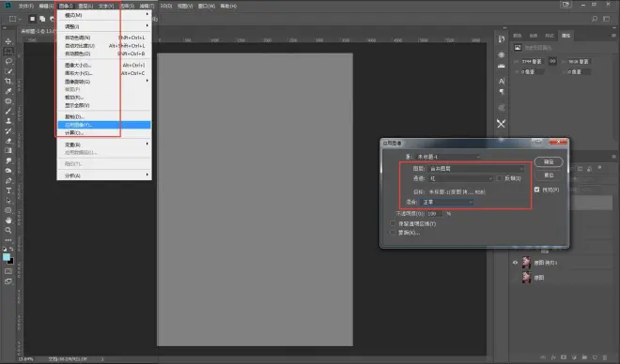Viewport: 620px width, 364px height.
Task: Open the crossed tools panel icon
Action: 501,124
